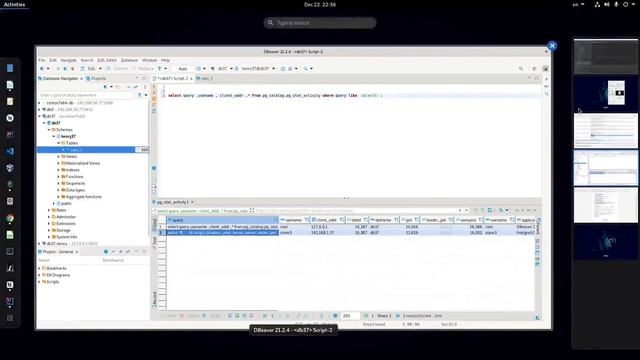This screenshot has width=640, height=360.
Task: Open the SQL toolbar dropdown arrow
Action: pos(100,69)
